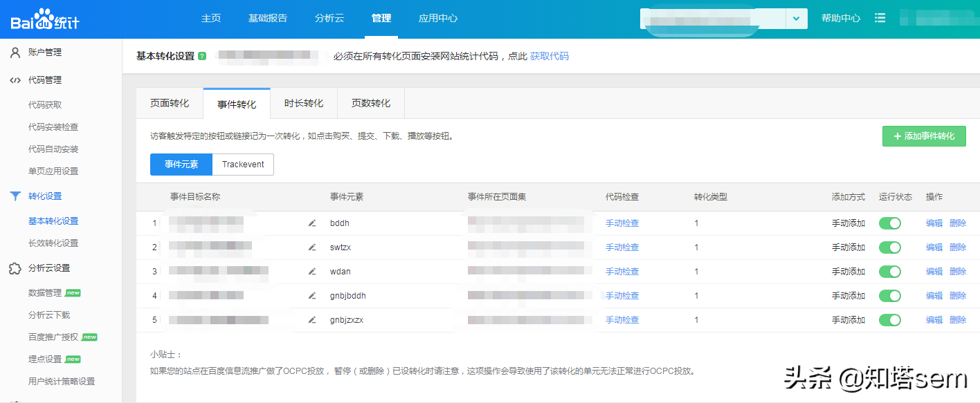Screen dimensions: 980x403
Task: Switch to the 页数转化 tab
Action: click(x=371, y=103)
